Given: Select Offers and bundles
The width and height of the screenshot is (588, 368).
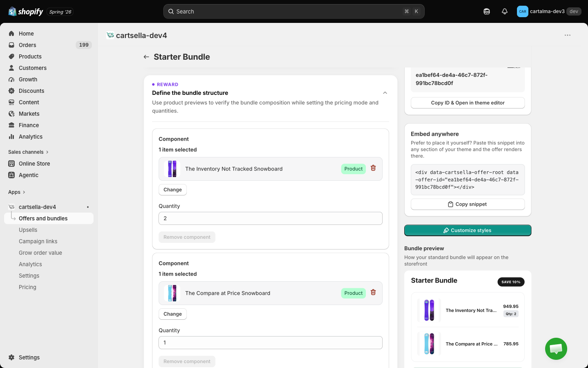Looking at the screenshot, I should pyautogui.click(x=43, y=218).
